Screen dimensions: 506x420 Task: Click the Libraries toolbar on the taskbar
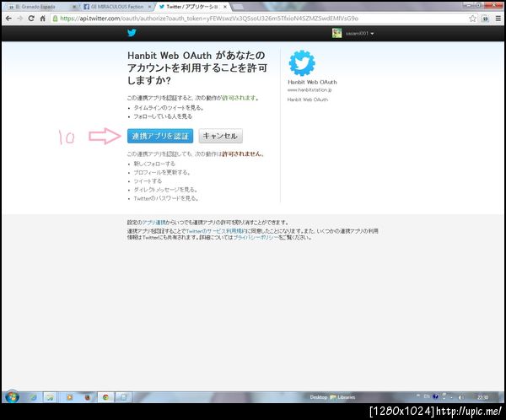click(x=342, y=397)
